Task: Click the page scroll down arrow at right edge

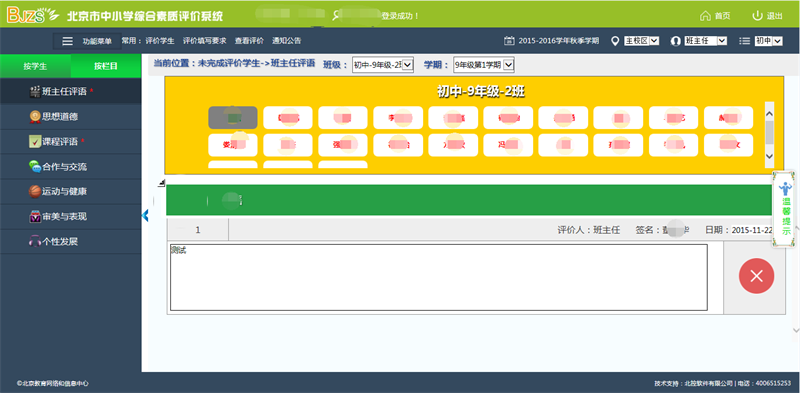Action: [796, 331]
